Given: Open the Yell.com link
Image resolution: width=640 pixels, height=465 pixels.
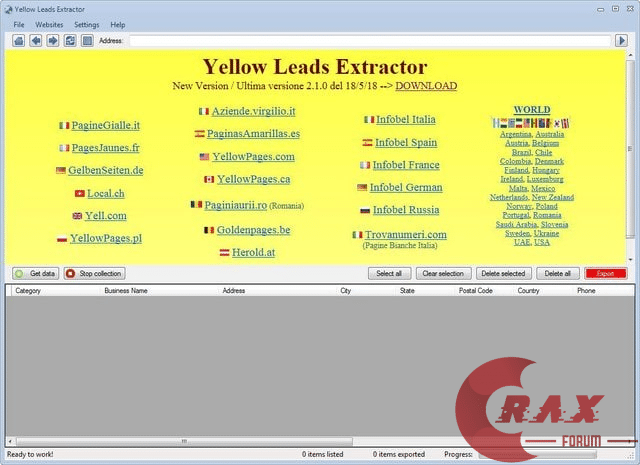Looking at the screenshot, I should pos(106,216).
